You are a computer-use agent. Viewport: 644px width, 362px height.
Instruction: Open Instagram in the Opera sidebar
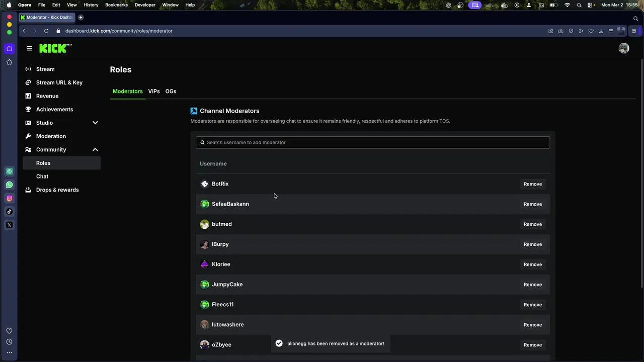point(9,198)
